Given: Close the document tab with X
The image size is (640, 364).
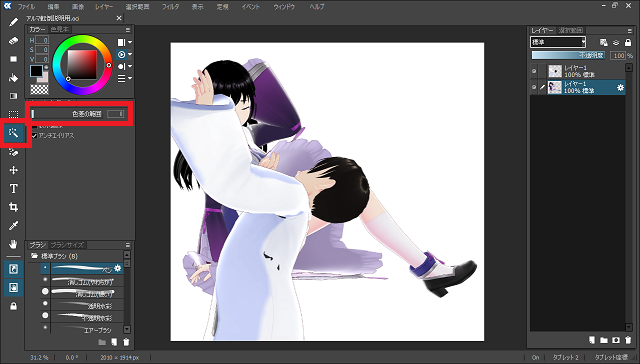Looking at the screenshot, I should [119, 18].
